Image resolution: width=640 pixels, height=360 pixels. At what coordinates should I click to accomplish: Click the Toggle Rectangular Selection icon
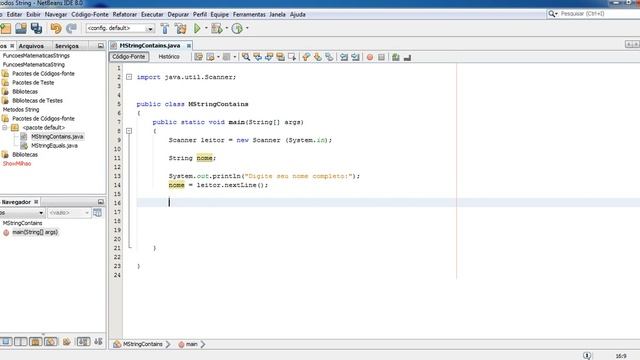point(292,57)
